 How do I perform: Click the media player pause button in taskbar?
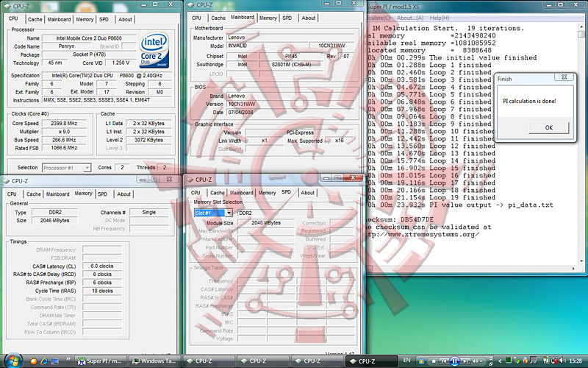pos(454,361)
